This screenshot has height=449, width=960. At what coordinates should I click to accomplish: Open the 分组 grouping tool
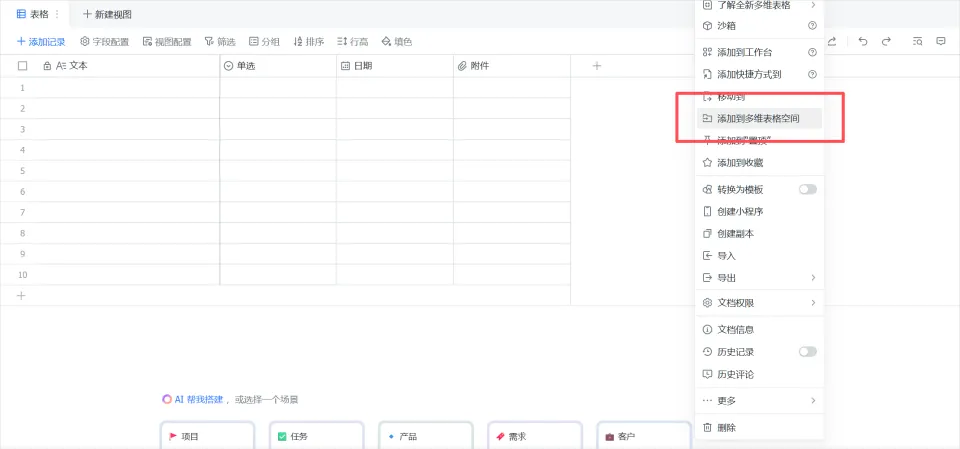(x=264, y=42)
